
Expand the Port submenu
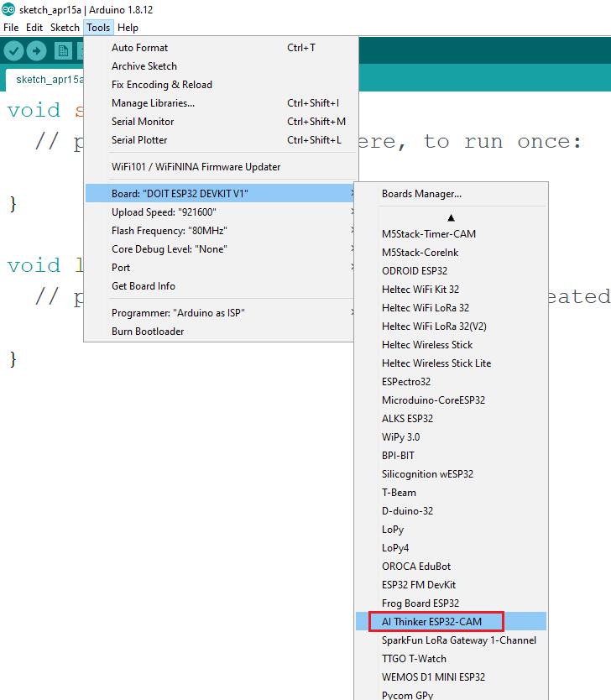click(x=221, y=268)
